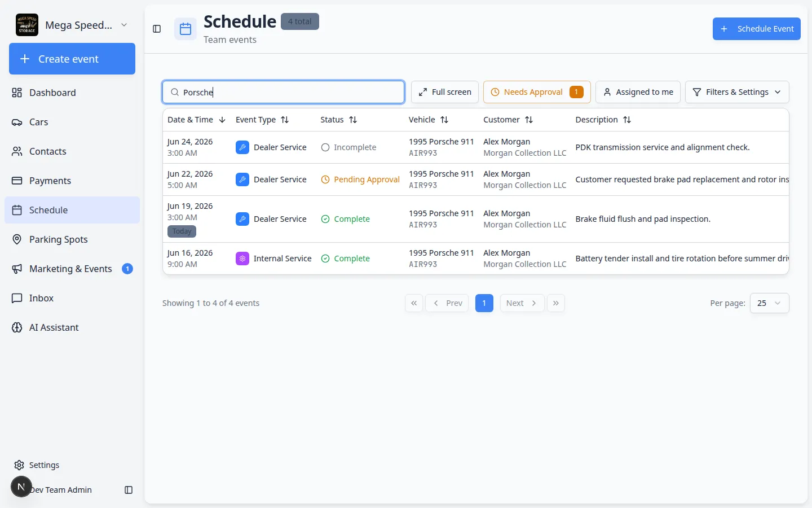Sort by Description column
Screen dimensions: 812x508
pyautogui.click(x=603, y=120)
